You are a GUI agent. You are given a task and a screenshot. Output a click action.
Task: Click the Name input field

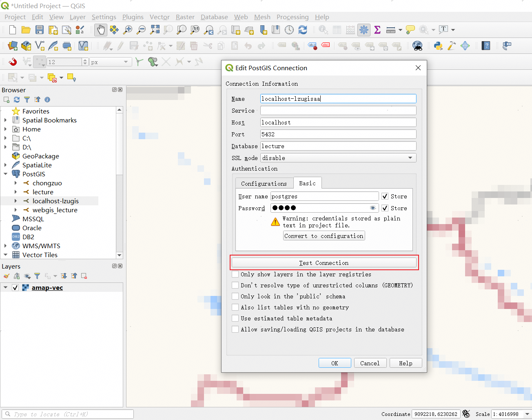tap(338, 99)
